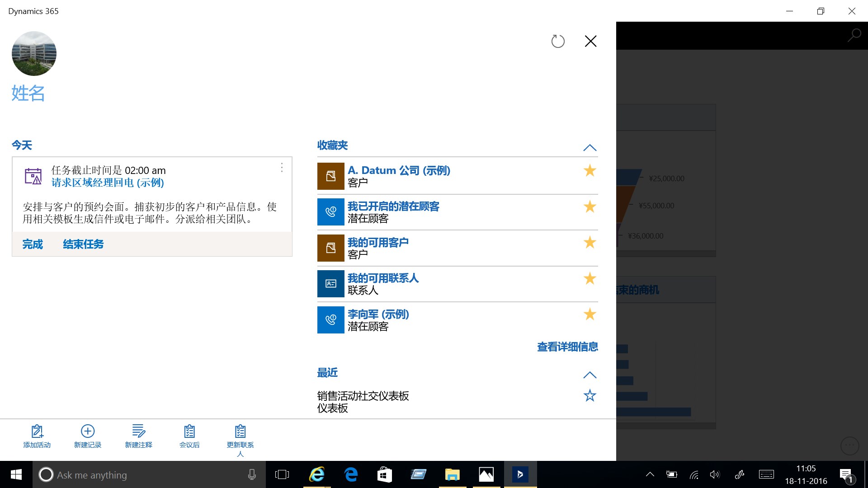Click the refresh icon at top
868x488 pixels.
(558, 42)
